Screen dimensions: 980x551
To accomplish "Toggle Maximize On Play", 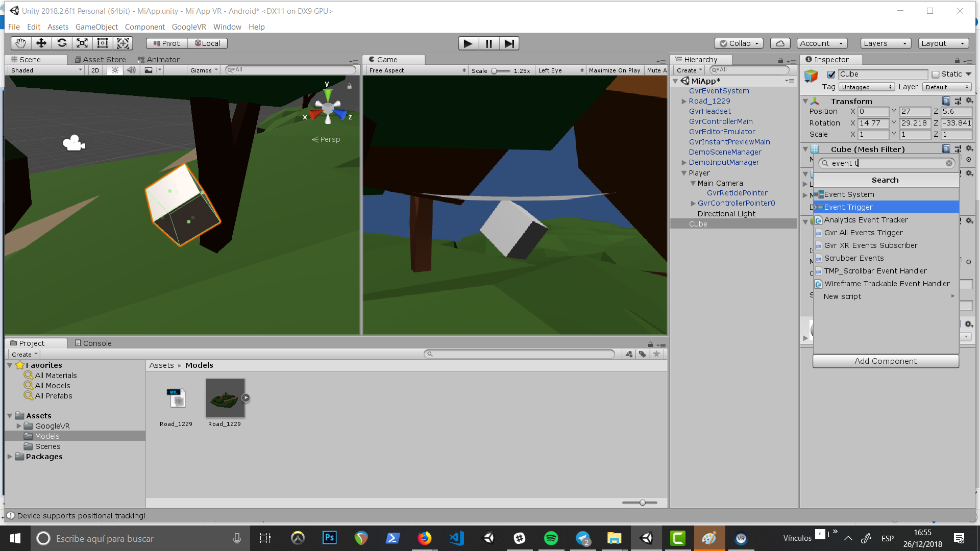I will (x=615, y=70).
